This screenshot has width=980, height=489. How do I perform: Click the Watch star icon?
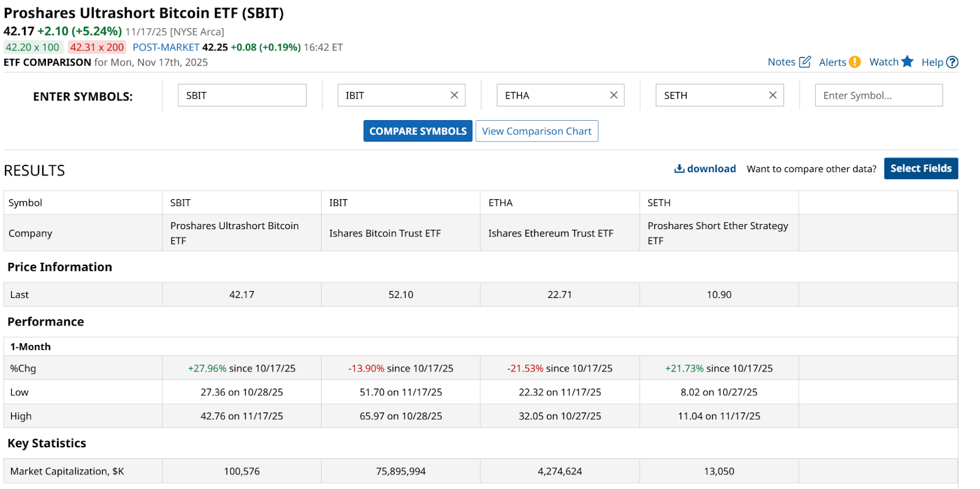pyautogui.click(x=907, y=61)
